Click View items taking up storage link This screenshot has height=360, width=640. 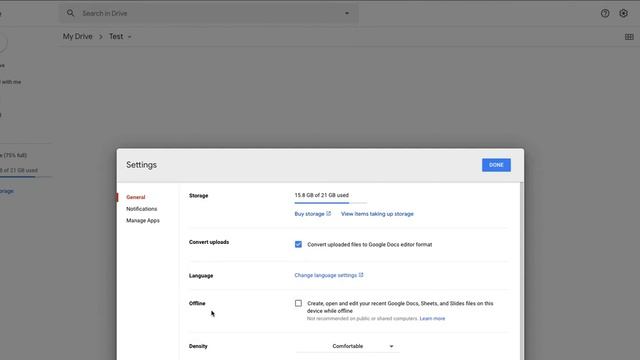[377, 214]
